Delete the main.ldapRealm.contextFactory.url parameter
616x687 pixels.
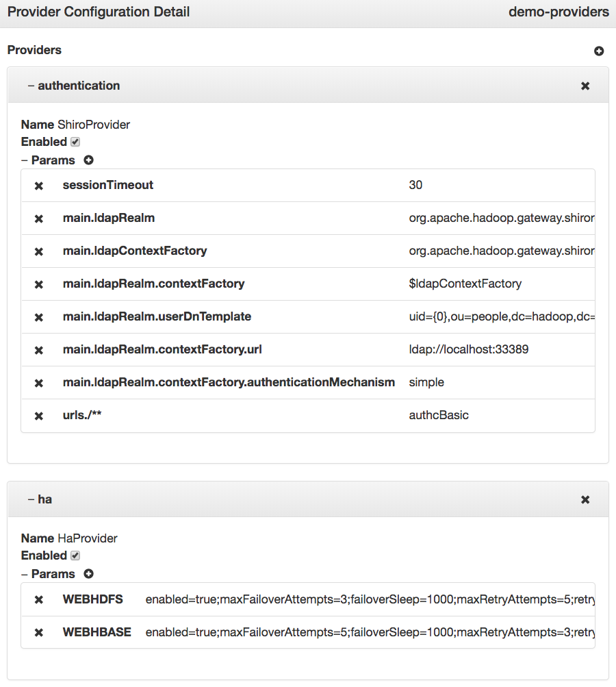[38, 349]
